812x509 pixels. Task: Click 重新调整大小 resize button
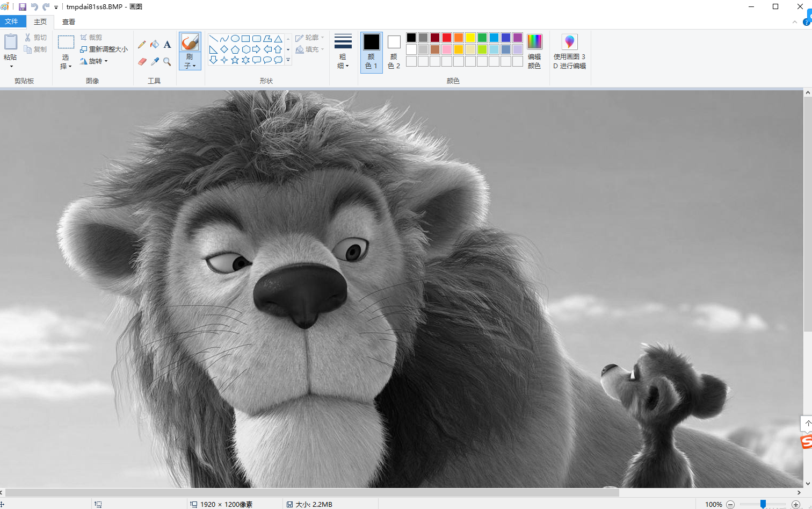click(x=104, y=49)
